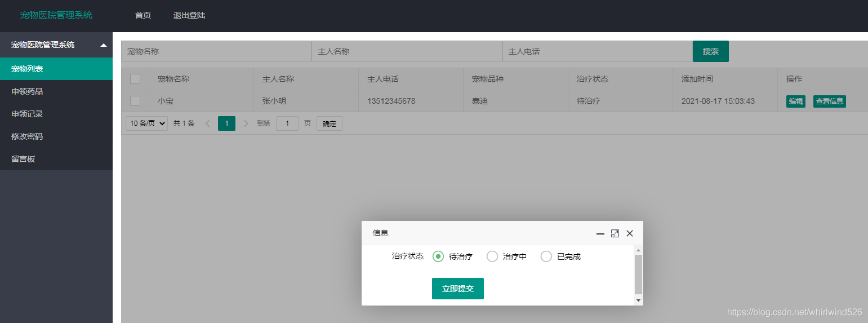This screenshot has width=868, height=323.
Task: Click the dialog scrollbar down arrow
Action: pyautogui.click(x=638, y=300)
